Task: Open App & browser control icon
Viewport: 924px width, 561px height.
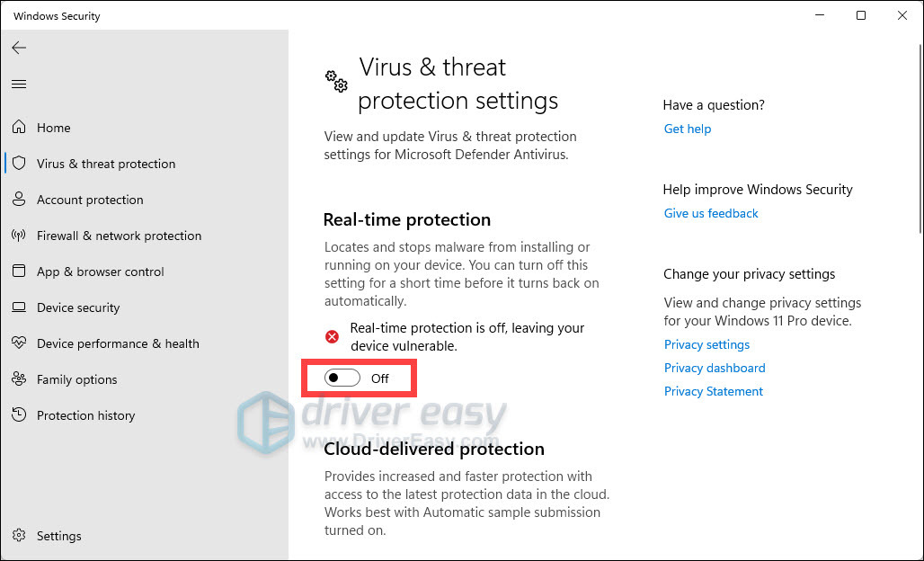Action: 19,272
